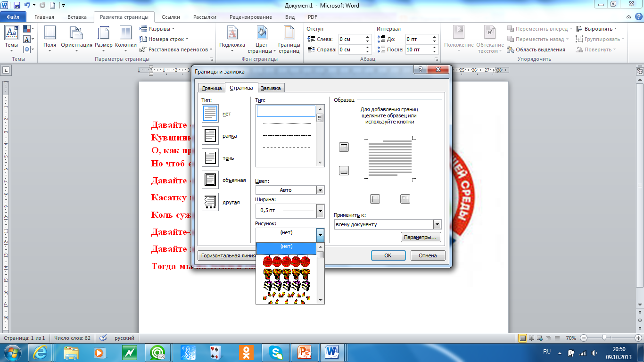The width and height of the screenshot is (644, 362).
Task: Open Internet Explorer from taskbar
Action: tap(40, 352)
